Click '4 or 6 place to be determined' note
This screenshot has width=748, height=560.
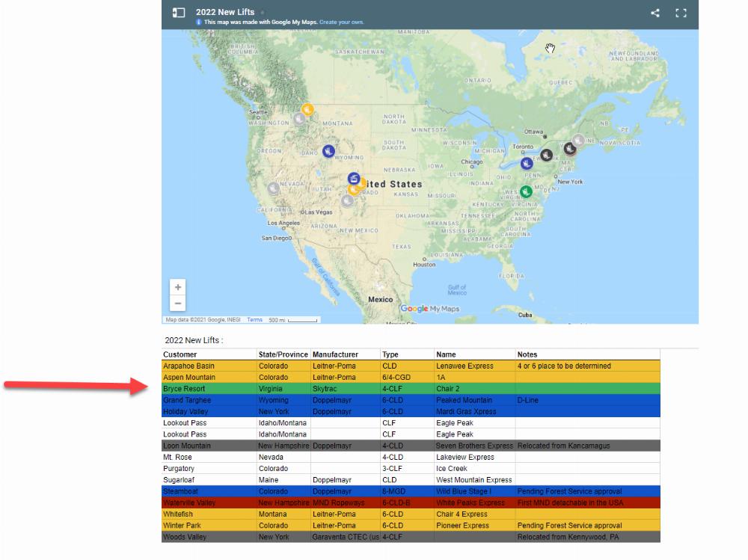[x=588, y=366]
